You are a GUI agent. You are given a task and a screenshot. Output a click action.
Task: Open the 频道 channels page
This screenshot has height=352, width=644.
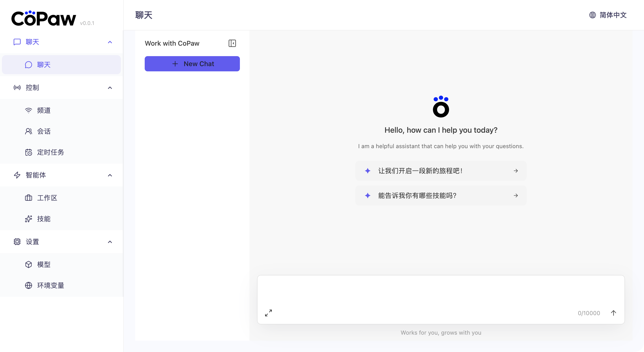44,110
